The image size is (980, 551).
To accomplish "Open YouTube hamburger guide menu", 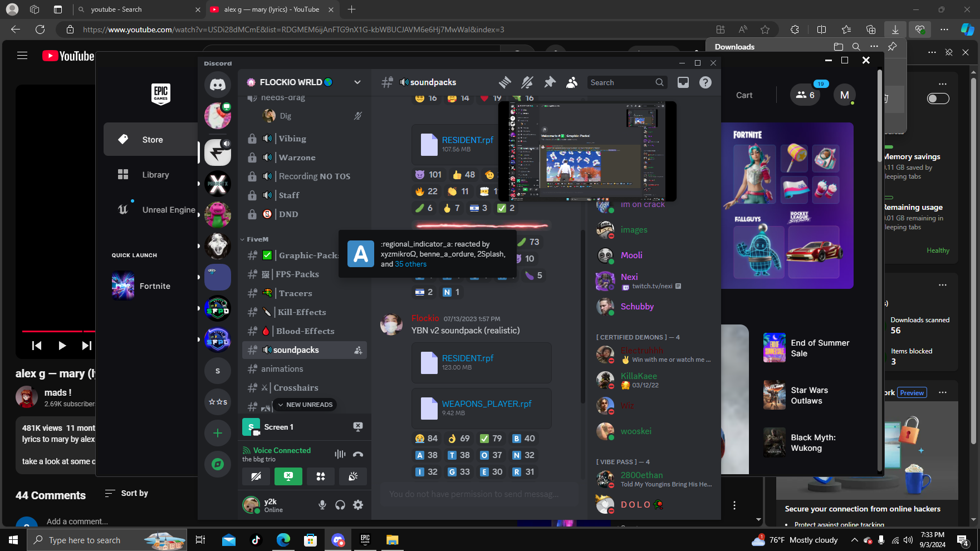I will (22, 56).
